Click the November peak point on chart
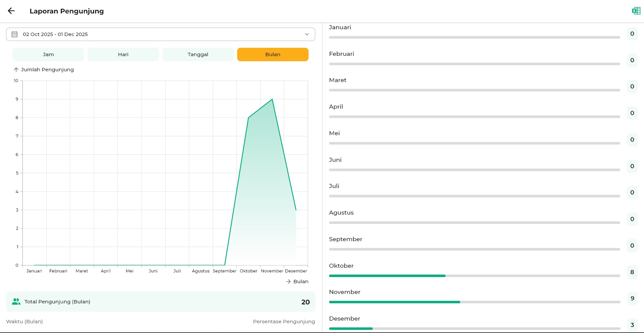This screenshot has width=644, height=333. (272, 99)
